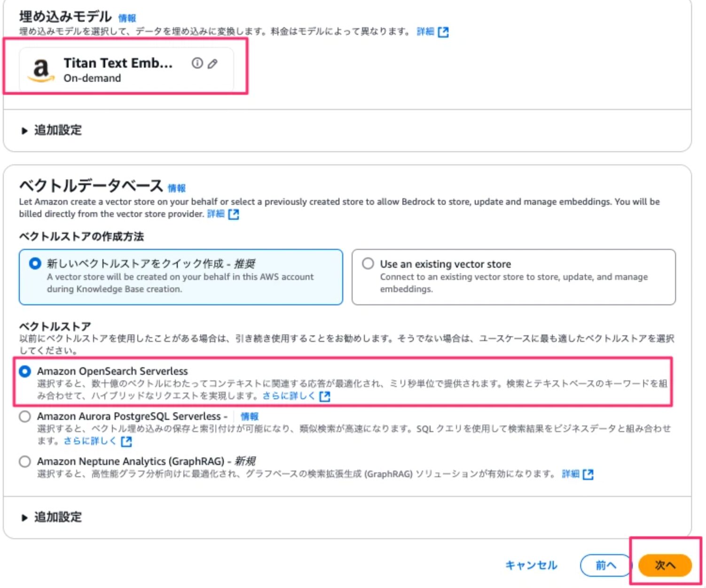Click the キャンセル button
The image size is (706, 588).
coord(531,565)
